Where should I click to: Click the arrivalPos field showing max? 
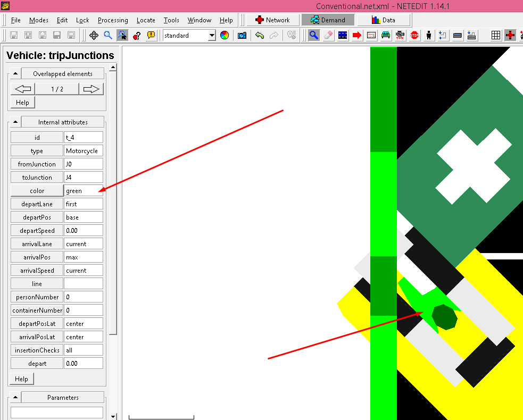[84, 257]
